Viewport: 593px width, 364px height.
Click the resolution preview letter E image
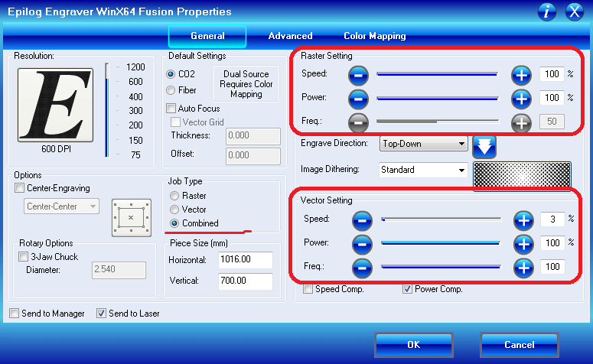pyautogui.click(x=55, y=105)
